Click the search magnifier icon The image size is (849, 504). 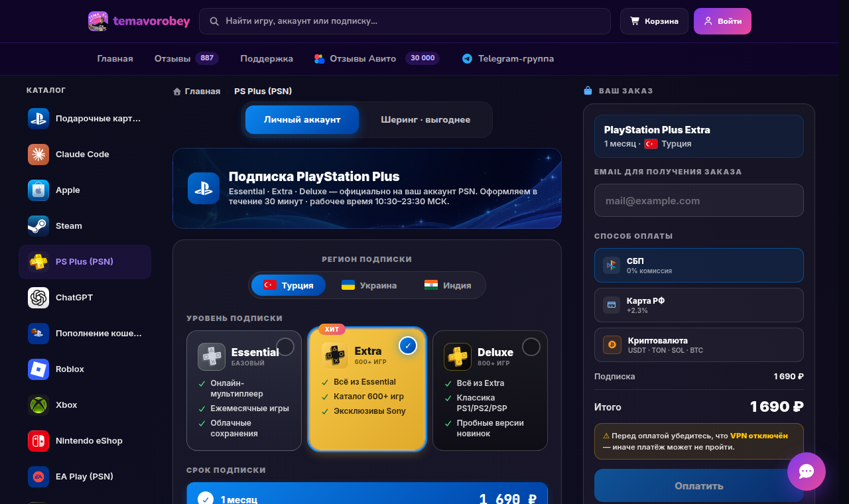pos(214,21)
